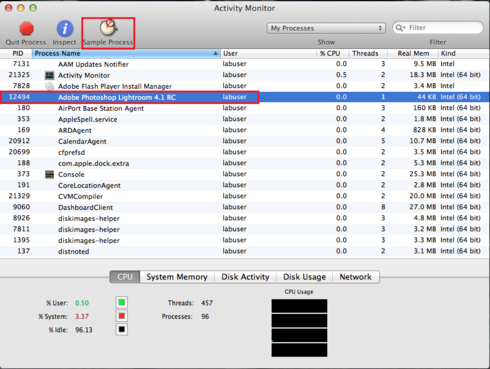The width and height of the screenshot is (490, 369).
Task: Open the Disk Activity tab
Action: click(245, 277)
